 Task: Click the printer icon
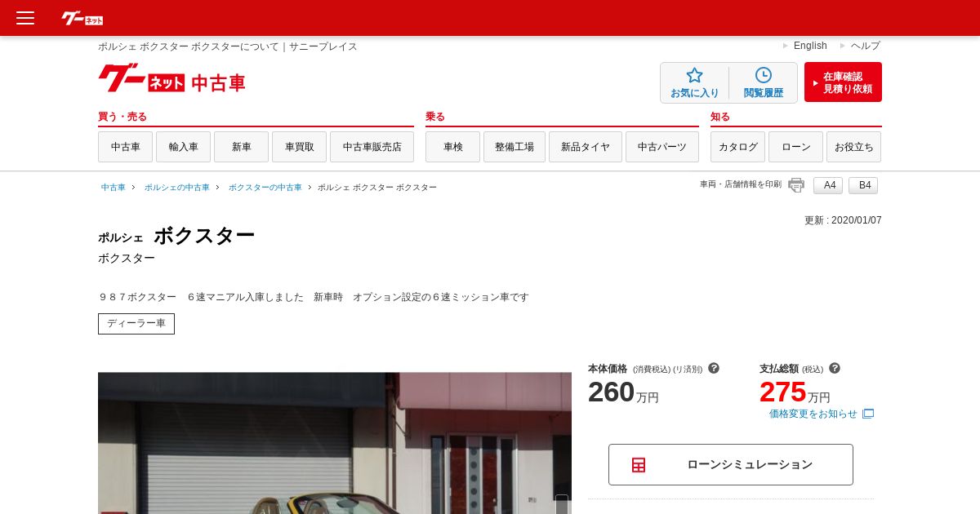click(796, 185)
